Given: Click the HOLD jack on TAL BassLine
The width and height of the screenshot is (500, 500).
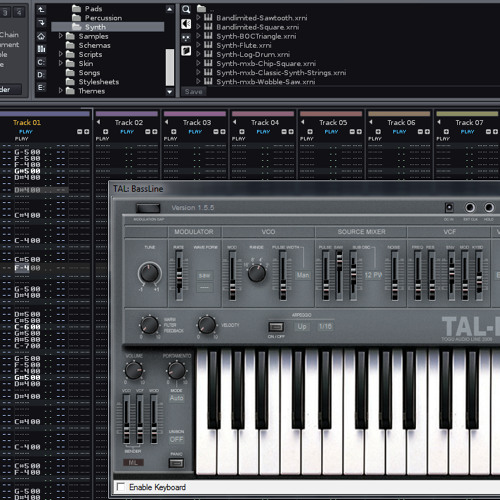Looking at the screenshot, I should 489,208.
